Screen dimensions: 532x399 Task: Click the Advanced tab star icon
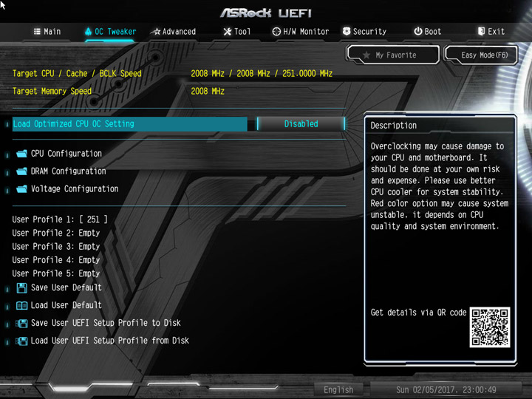coord(156,32)
